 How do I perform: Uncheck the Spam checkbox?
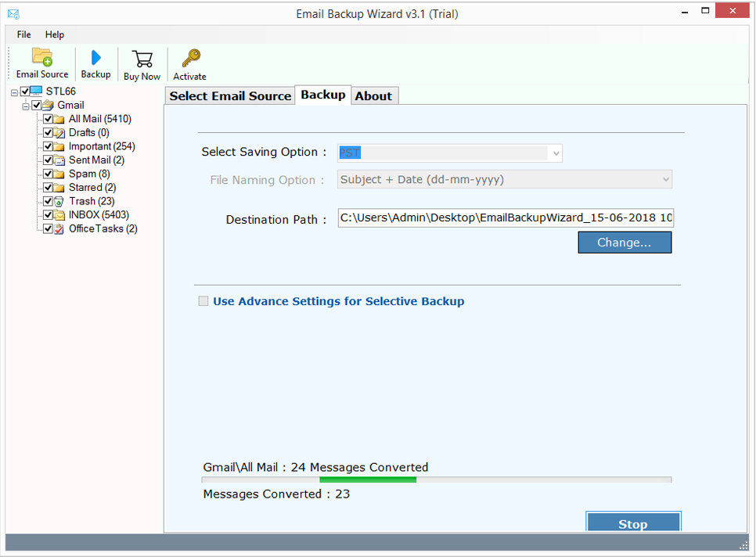[x=48, y=174]
